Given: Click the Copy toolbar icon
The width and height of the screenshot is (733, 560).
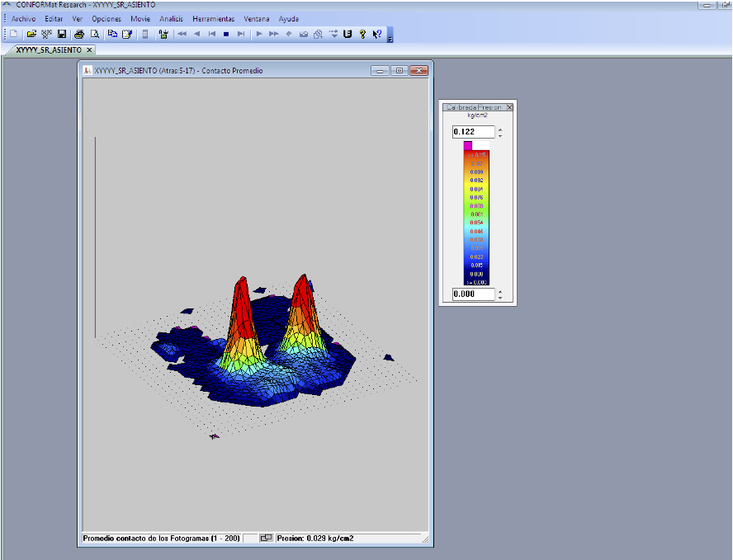Looking at the screenshot, I should 112,34.
